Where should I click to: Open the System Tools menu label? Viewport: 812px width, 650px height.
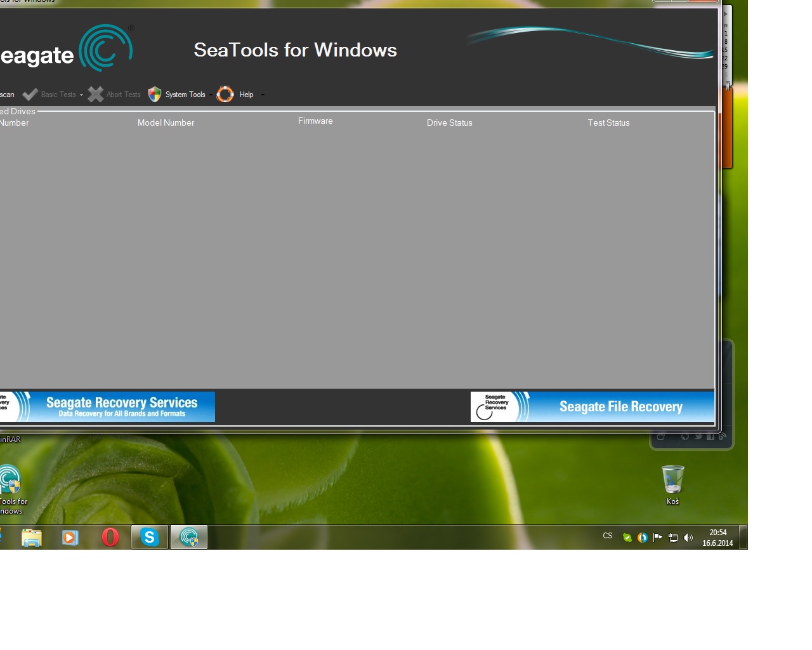point(185,95)
